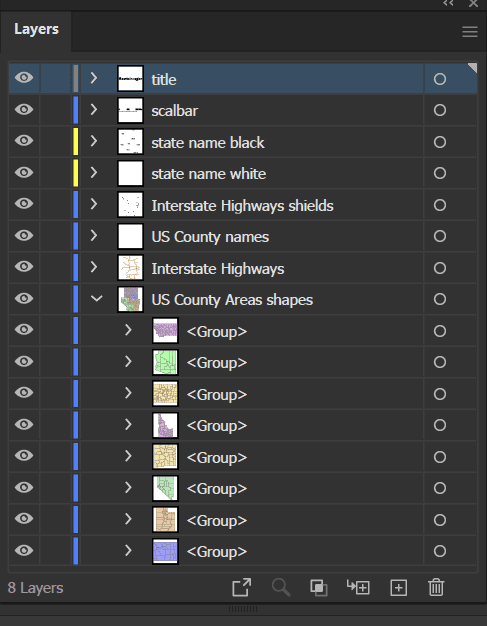Expand the state name black layer

pos(94,141)
